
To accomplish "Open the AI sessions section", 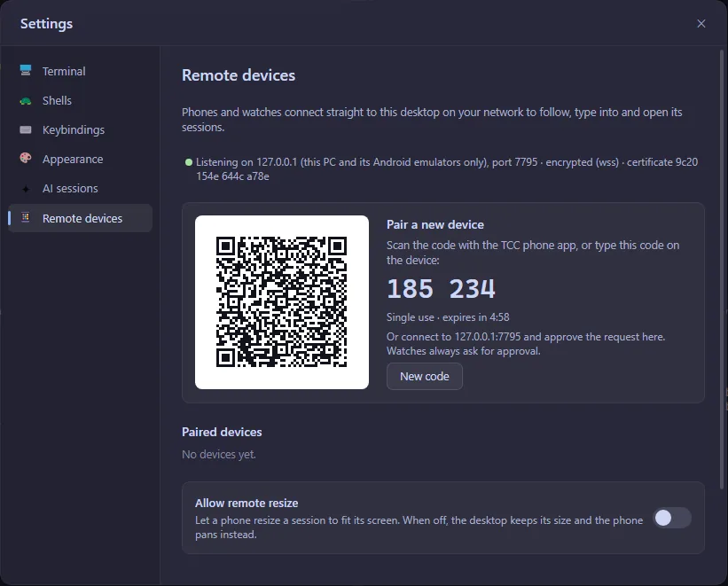I will tap(81, 188).
